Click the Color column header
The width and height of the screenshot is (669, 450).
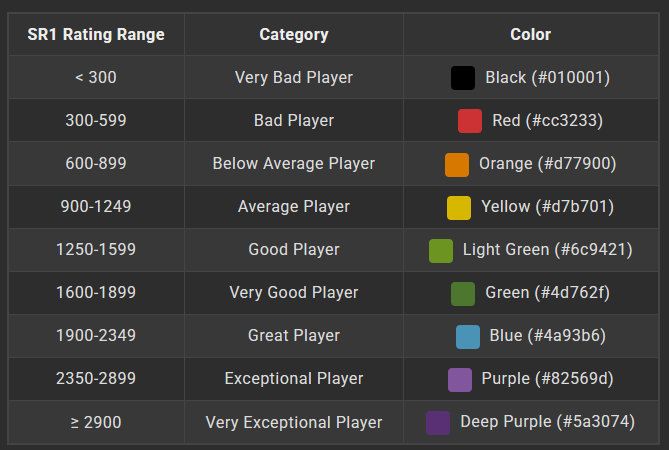[531, 35]
